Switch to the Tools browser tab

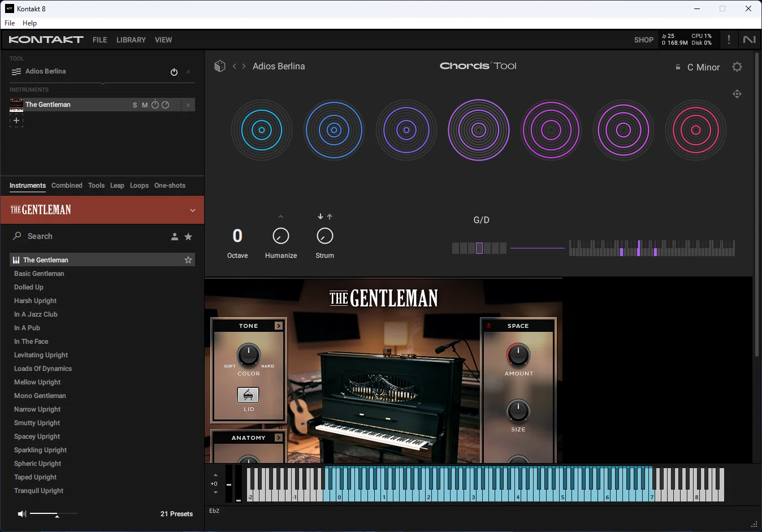click(96, 185)
